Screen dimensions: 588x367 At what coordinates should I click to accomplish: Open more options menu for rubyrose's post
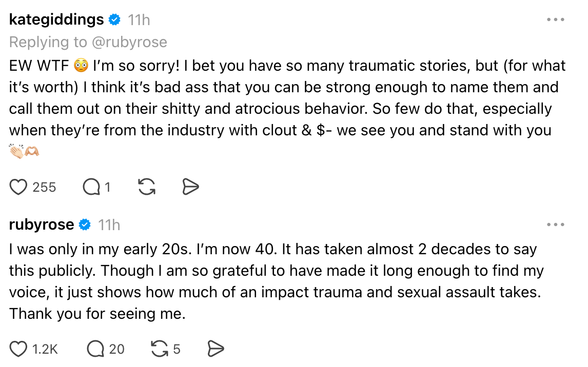(555, 225)
